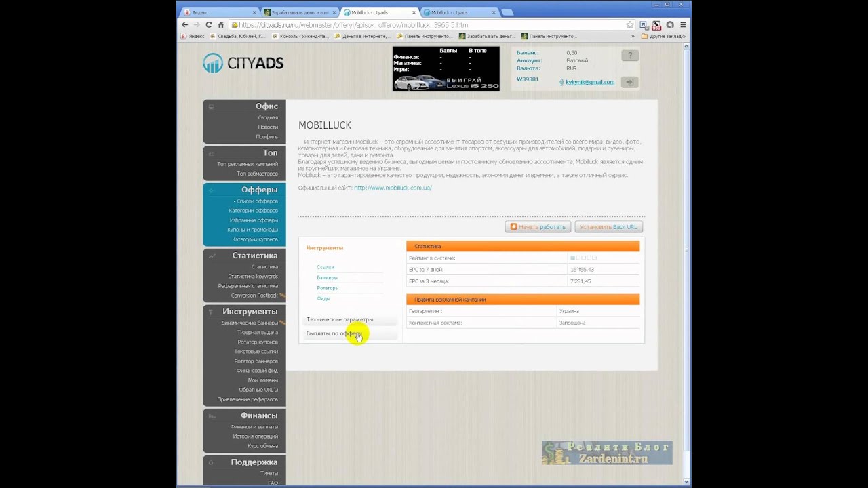This screenshot has height=488, width=868.
Task: Open Топ рекламных кампаний
Action: (x=248, y=164)
